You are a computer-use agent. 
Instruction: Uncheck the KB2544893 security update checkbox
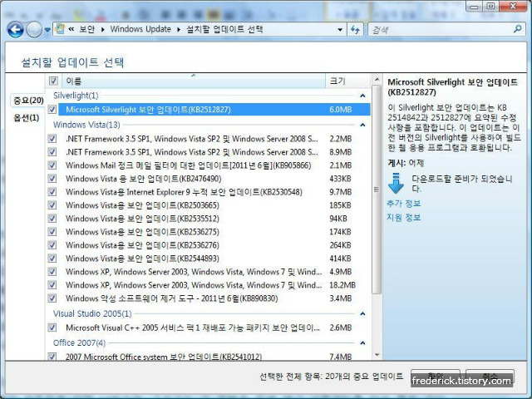[52, 259]
